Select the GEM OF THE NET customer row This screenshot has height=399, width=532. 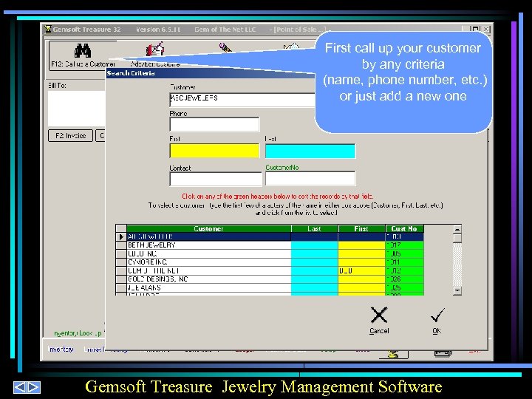click(270, 270)
